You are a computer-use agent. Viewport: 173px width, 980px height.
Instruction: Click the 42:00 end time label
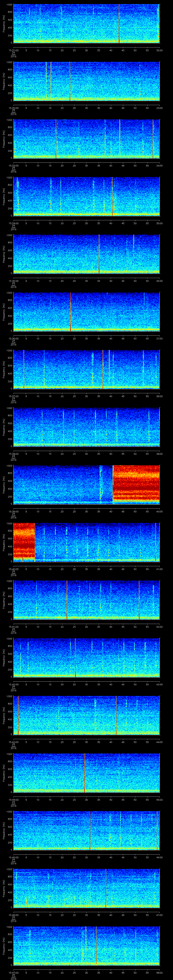coord(159,627)
